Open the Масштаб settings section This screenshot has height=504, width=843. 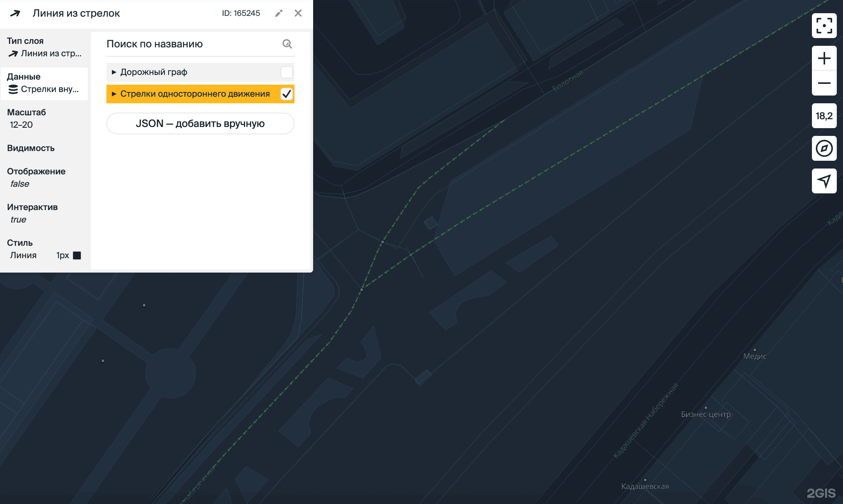(x=44, y=119)
